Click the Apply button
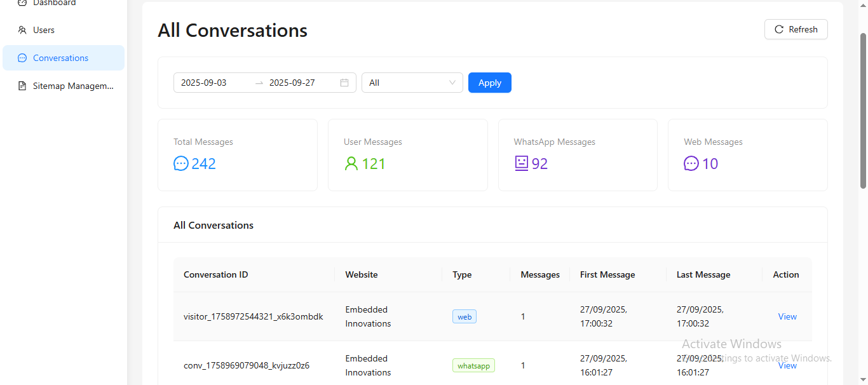 coord(489,83)
